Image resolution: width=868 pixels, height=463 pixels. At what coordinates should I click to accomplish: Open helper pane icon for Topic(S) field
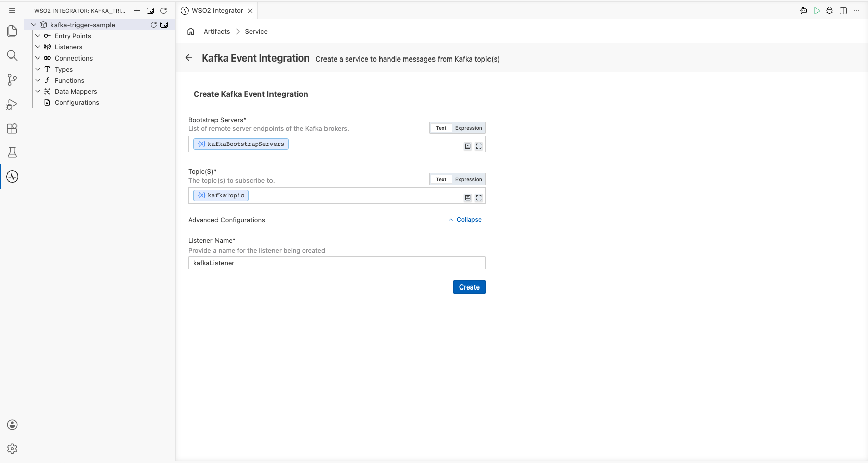(x=468, y=198)
